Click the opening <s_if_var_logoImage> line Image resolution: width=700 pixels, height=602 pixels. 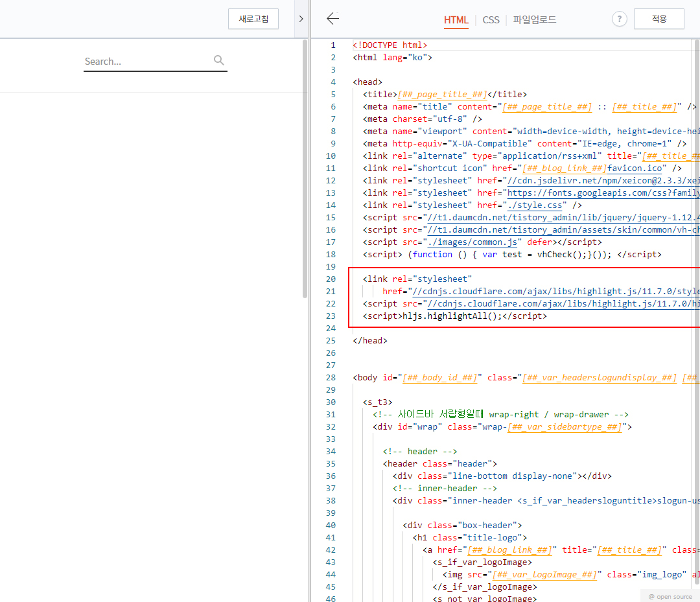click(482, 562)
